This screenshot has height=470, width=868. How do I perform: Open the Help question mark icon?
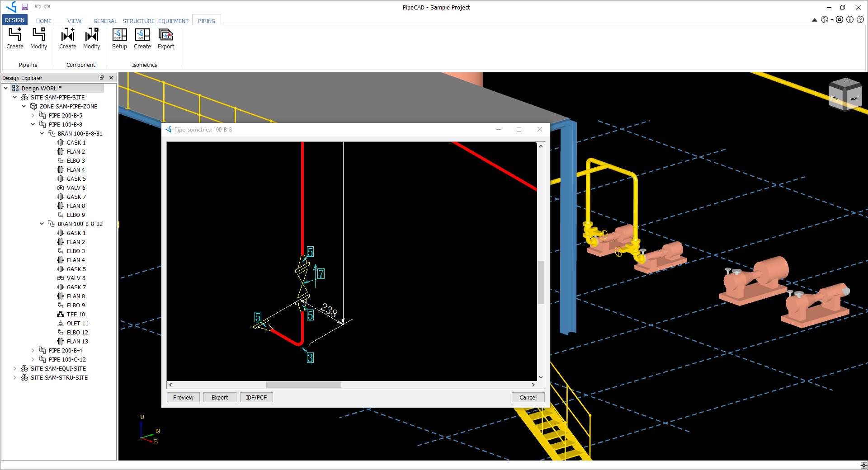pos(861,19)
